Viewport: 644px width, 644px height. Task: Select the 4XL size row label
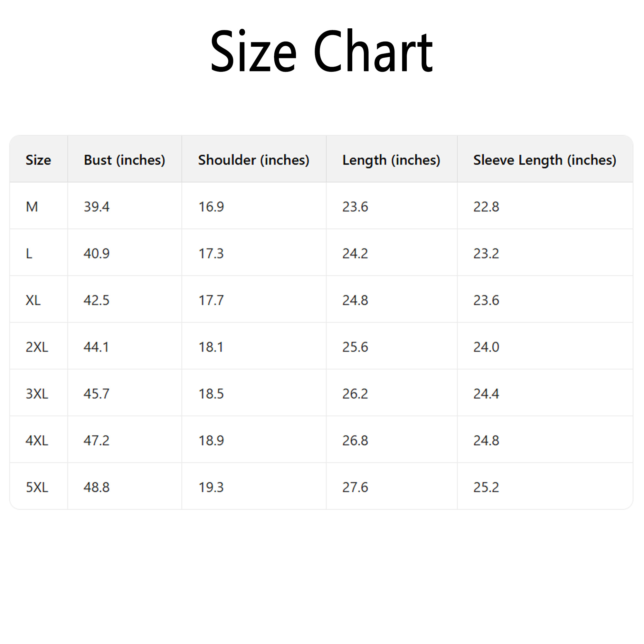[x=37, y=441]
